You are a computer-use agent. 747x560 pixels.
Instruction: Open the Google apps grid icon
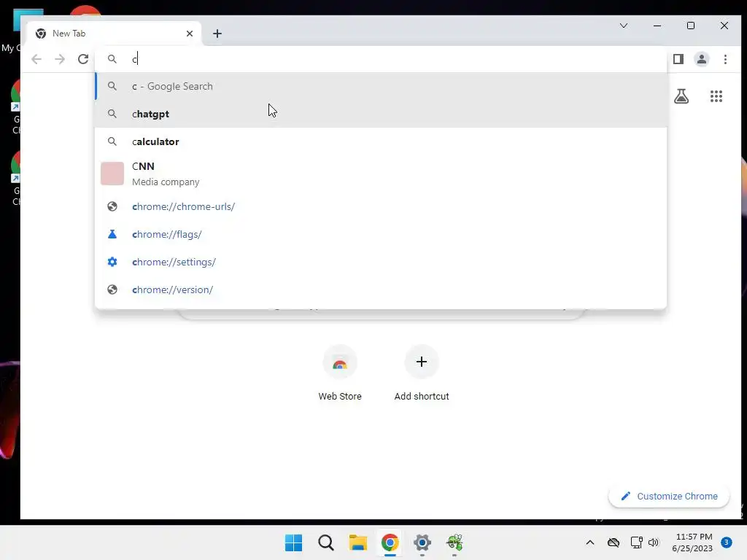coord(716,96)
